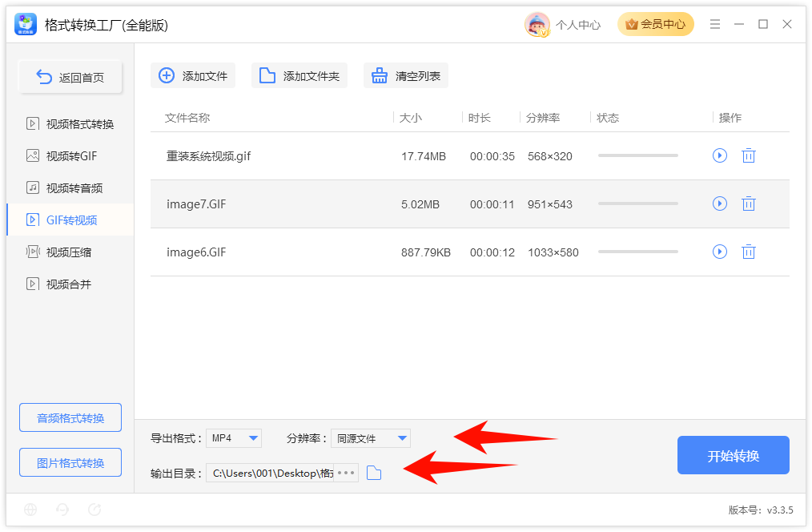Go back with 返回首页 button
The image size is (812, 532).
70,77
